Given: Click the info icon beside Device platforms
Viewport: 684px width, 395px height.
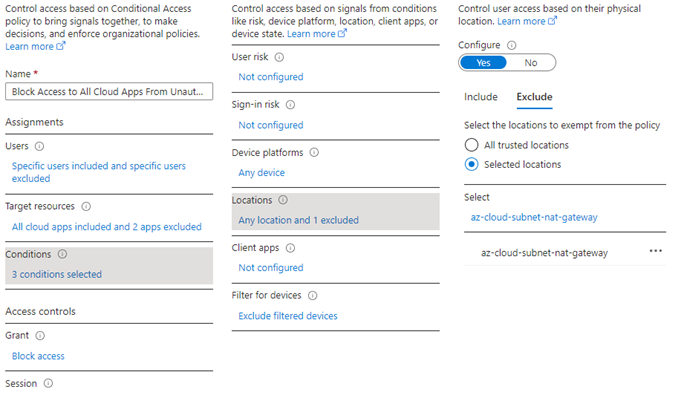Looking at the screenshot, I should pyautogui.click(x=314, y=152).
